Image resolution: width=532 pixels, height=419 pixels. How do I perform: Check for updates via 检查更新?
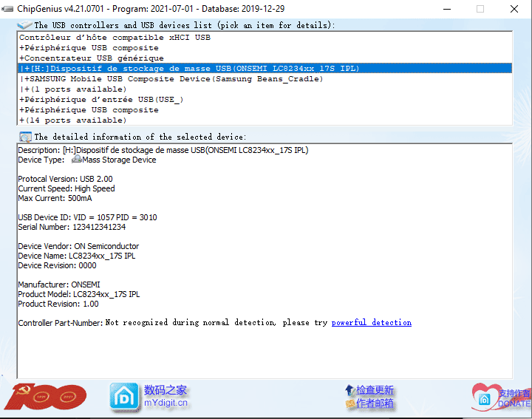[x=375, y=390]
